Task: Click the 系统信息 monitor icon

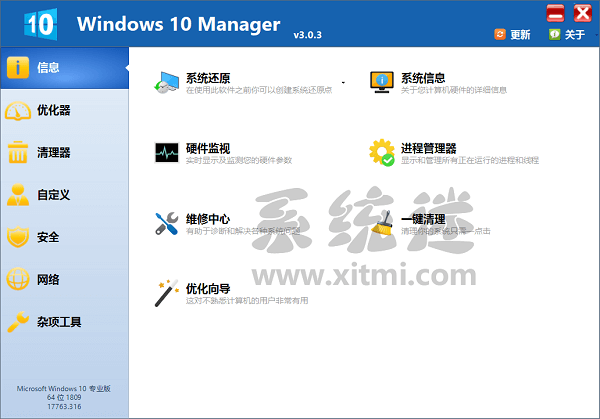Action: click(382, 82)
